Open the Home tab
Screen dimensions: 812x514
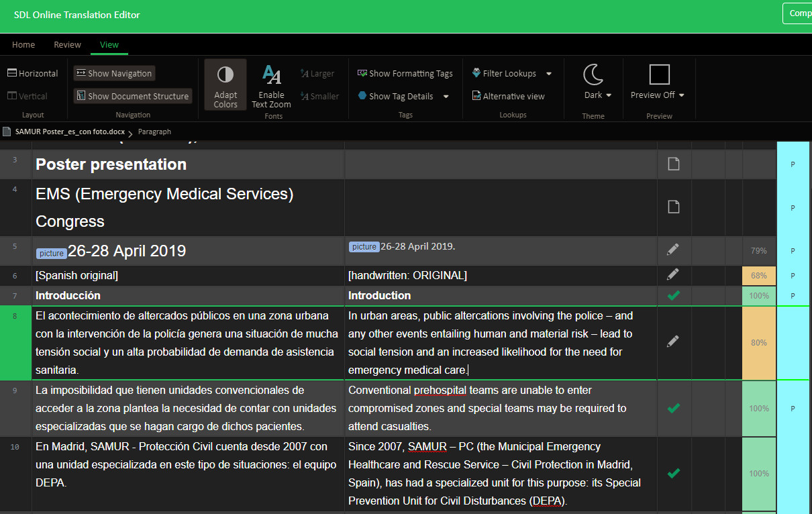(x=23, y=44)
